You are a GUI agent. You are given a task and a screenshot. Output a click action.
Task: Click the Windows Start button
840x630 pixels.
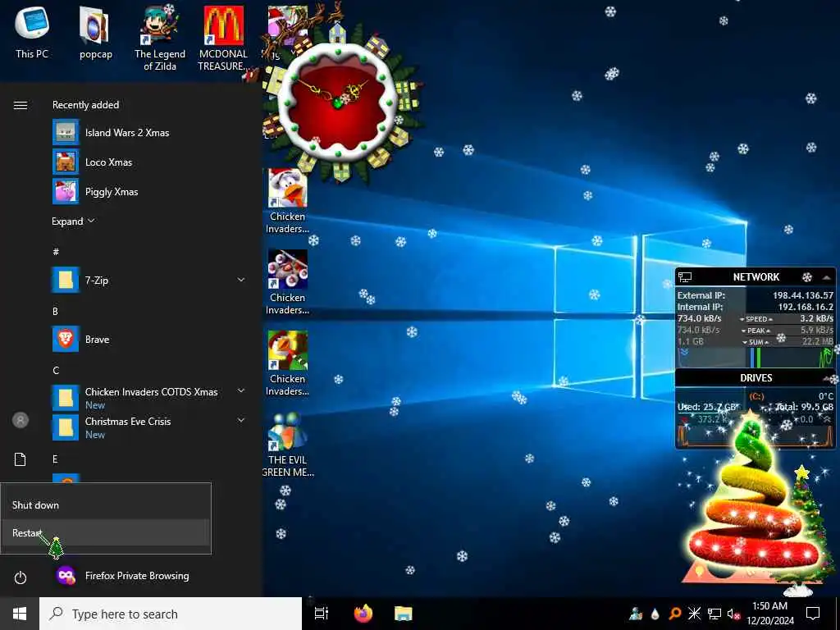20,614
